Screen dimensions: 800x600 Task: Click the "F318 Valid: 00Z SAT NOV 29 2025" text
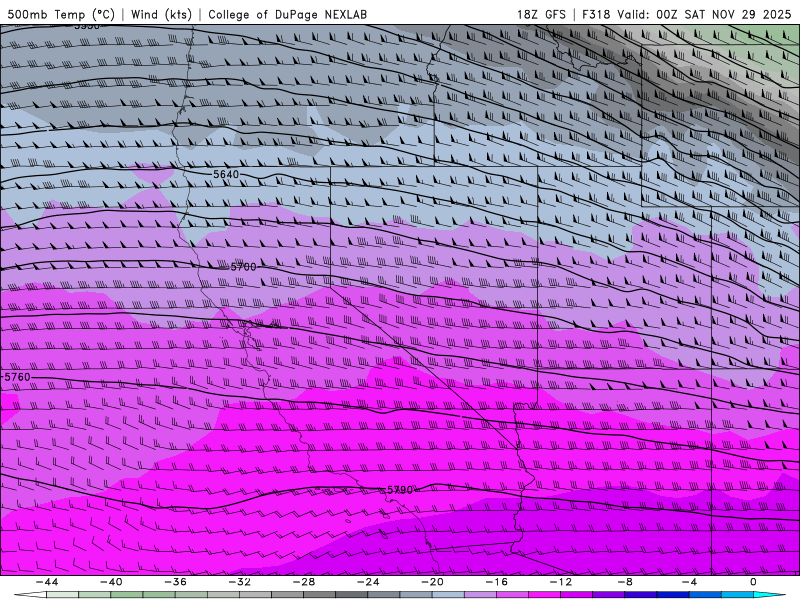(687, 14)
